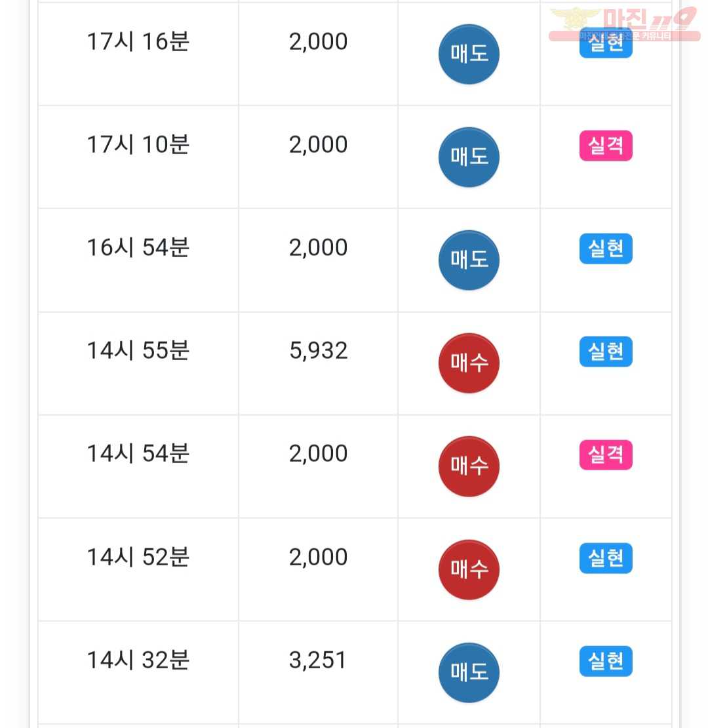Image resolution: width=708 pixels, height=728 pixels.
Task: Click the 마진 watermark logo
Action: 625,24
